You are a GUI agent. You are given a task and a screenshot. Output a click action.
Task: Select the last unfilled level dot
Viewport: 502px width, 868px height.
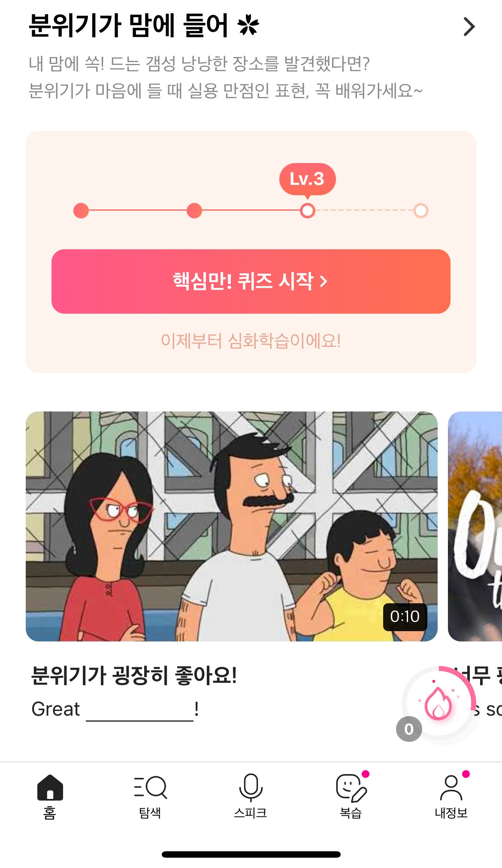[421, 211]
